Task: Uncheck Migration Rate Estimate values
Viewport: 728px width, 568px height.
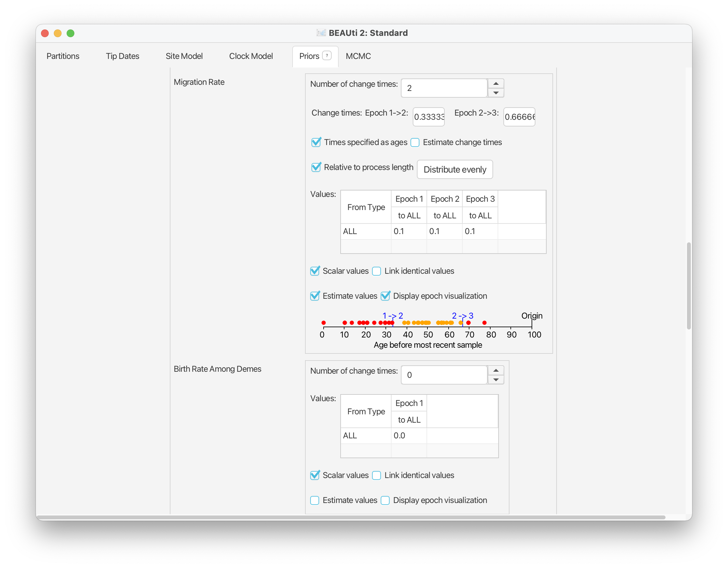Action: click(315, 296)
